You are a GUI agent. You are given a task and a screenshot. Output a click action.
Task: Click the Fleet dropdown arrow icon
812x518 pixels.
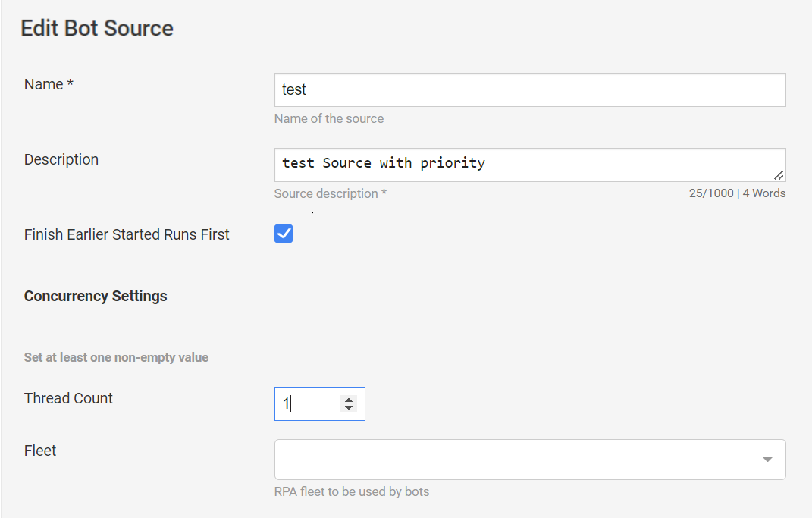(767, 460)
